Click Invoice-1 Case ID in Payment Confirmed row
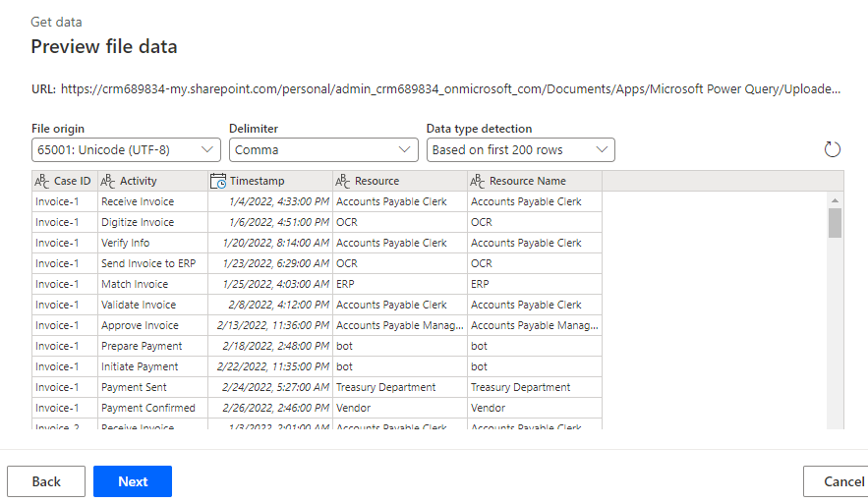Image resolution: width=868 pixels, height=503 pixels. click(x=65, y=408)
